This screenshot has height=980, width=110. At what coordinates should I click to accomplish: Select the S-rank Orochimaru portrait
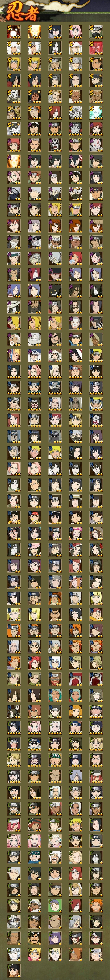click(55, 48)
